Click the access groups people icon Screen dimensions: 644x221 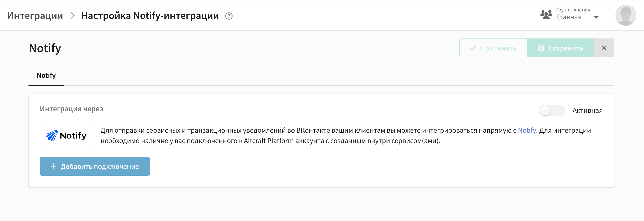pos(546,15)
